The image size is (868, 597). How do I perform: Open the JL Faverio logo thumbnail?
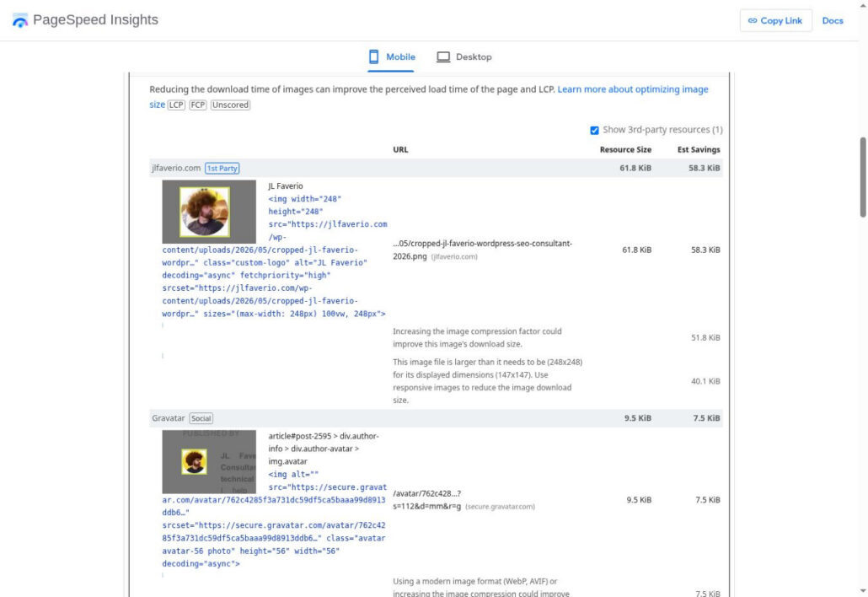point(209,212)
